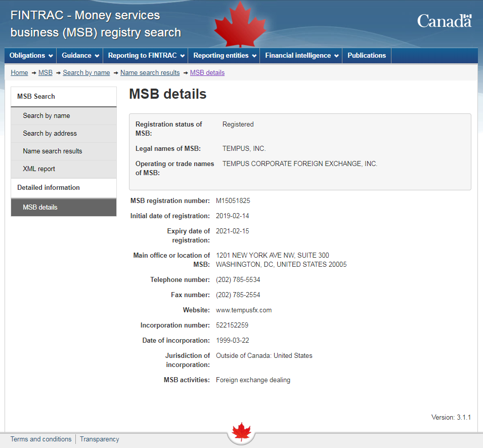Screen dimensions: 483x448
Task: Expand the Financial intelligence menu
Action: 301,56
